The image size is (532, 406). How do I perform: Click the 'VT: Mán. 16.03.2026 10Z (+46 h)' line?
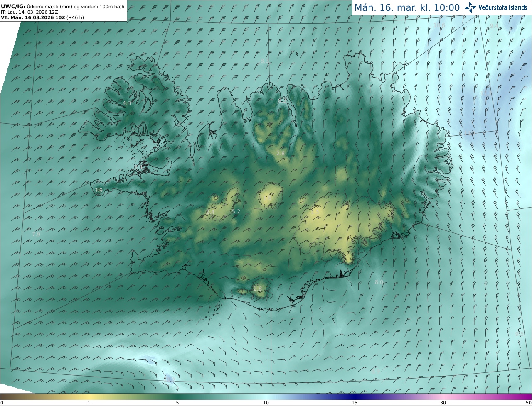coord(42,17)
